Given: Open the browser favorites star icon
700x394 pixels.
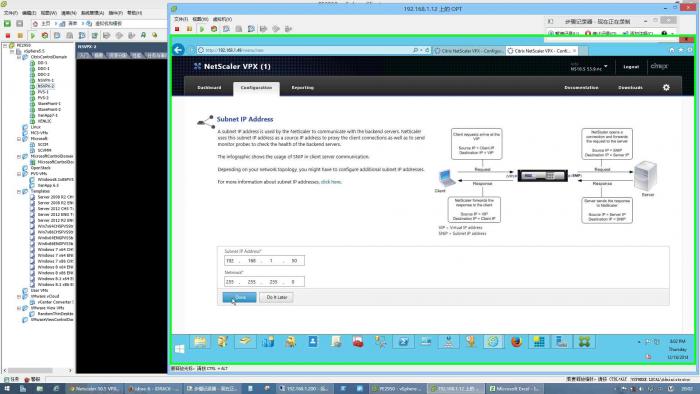Looking at the screenshot, I should (681, 50).
